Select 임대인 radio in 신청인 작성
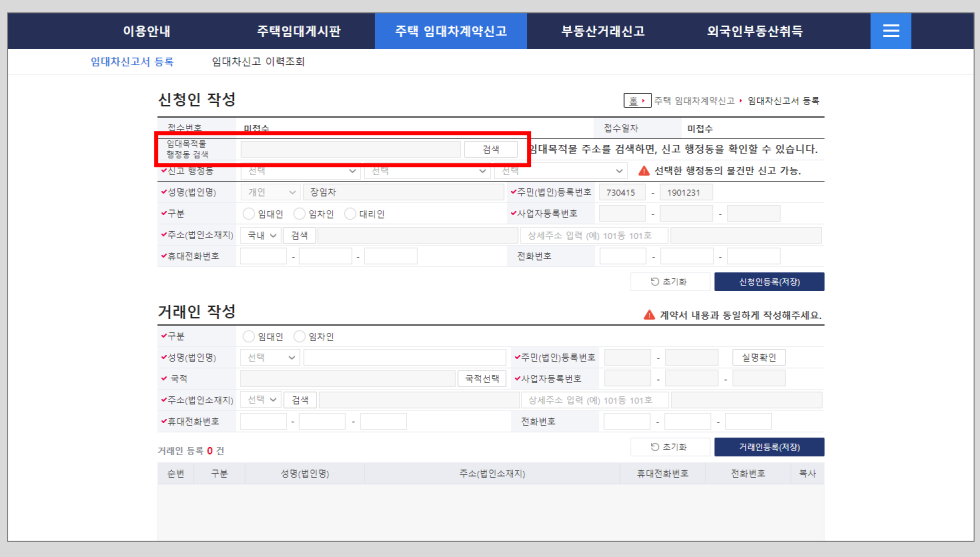 (x=249, y=214)
